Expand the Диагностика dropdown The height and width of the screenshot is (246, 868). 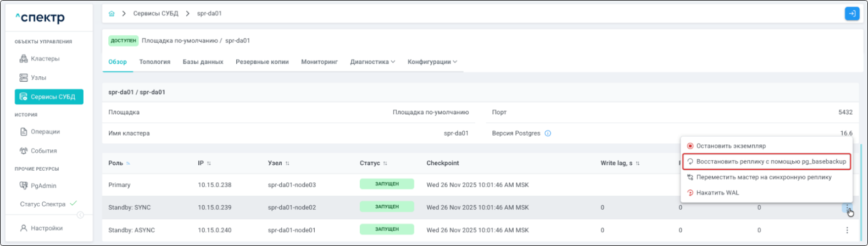coord(372,62)
